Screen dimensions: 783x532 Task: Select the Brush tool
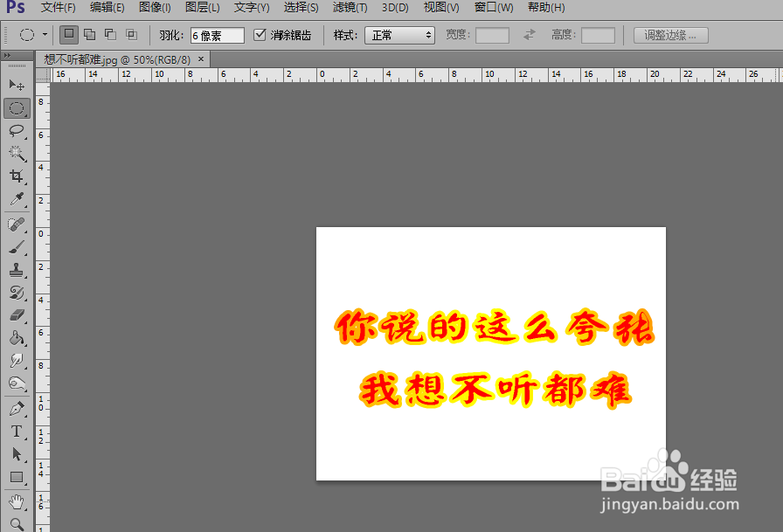(x=17, y=246)
